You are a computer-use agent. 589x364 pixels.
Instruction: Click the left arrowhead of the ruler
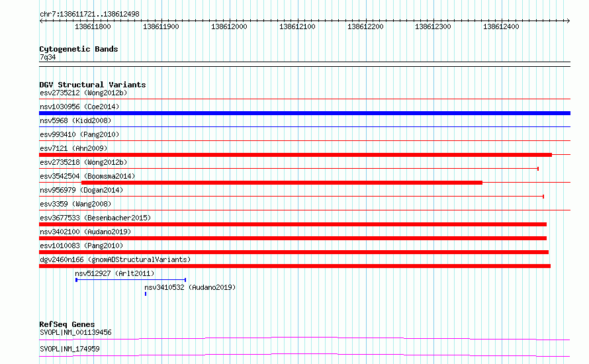(x=41, y=21)
